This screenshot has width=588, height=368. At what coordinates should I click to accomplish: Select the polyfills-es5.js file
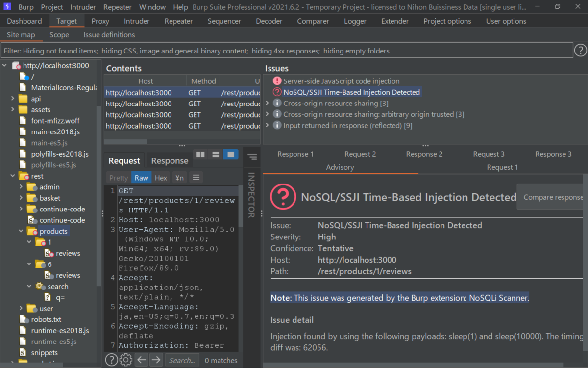coord(53,165)
